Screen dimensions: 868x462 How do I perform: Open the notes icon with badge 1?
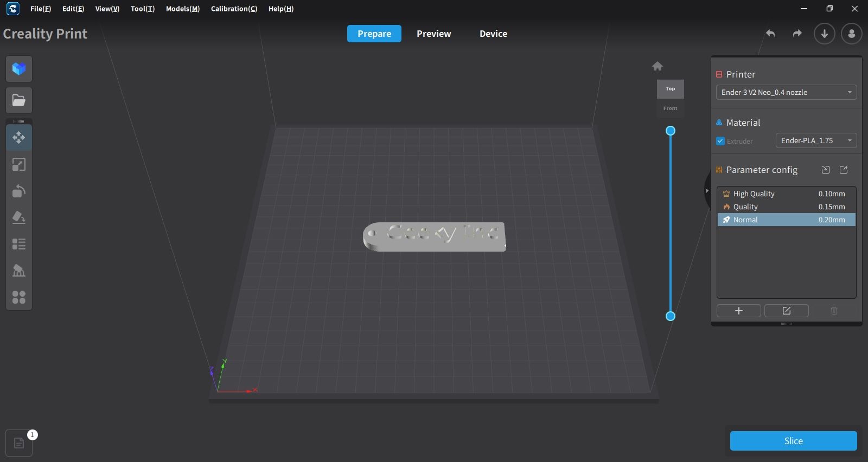tap(19, 443)
